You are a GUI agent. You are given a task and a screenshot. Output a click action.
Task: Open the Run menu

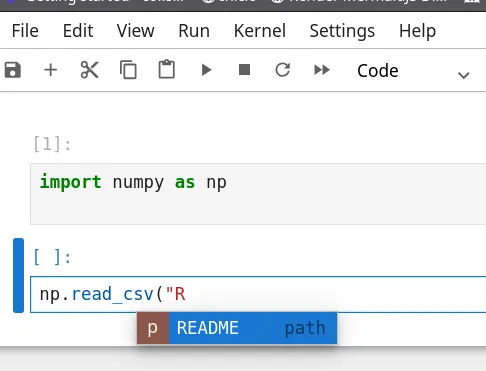coord(194,31)
